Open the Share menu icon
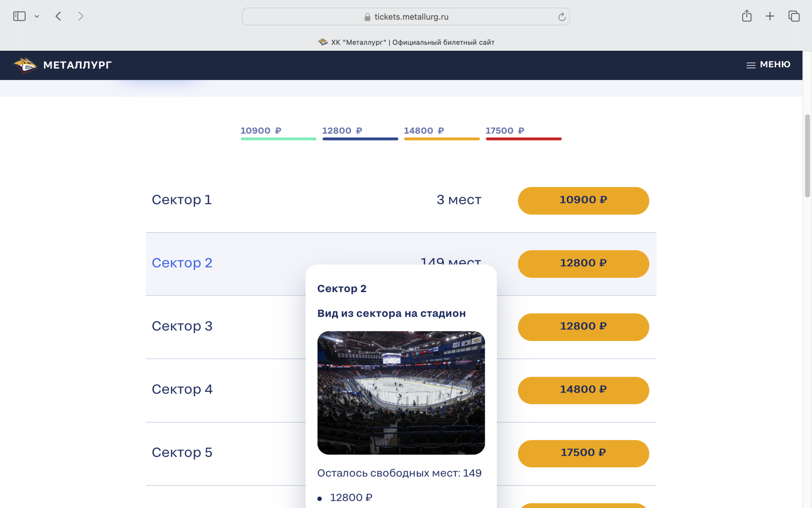The width and height of the screenshot is (812, 508). [747, 16]
